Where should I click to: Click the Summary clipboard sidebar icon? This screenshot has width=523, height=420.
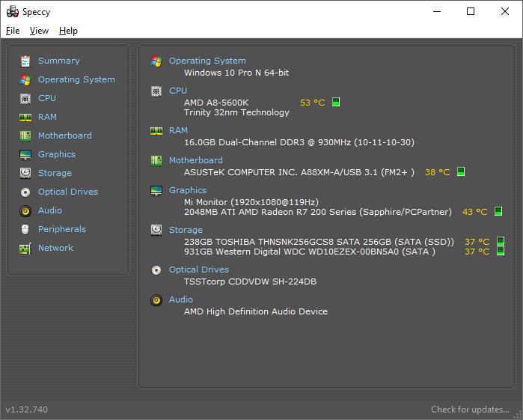[25, 61]
